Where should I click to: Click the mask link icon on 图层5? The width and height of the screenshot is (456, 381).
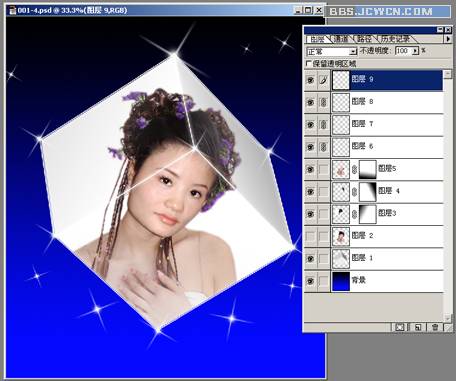click(354, 169)
